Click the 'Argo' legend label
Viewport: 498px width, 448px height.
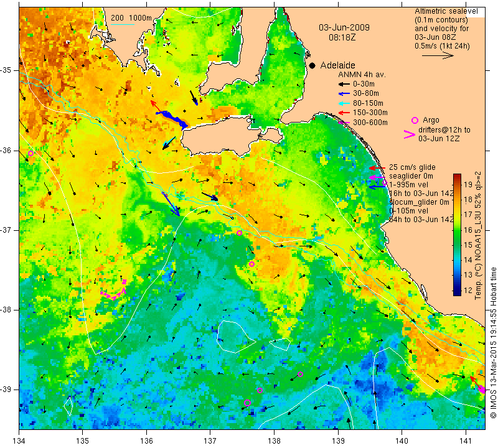click(431, 120)
